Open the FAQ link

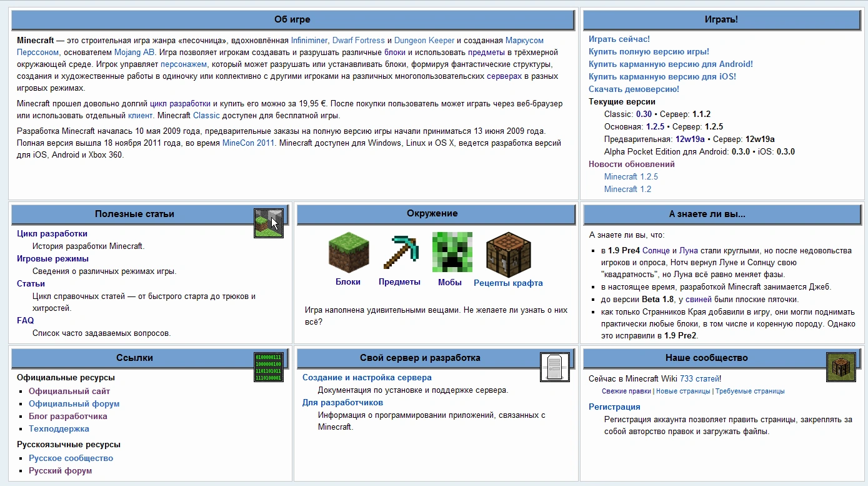[x=25, y=321]
